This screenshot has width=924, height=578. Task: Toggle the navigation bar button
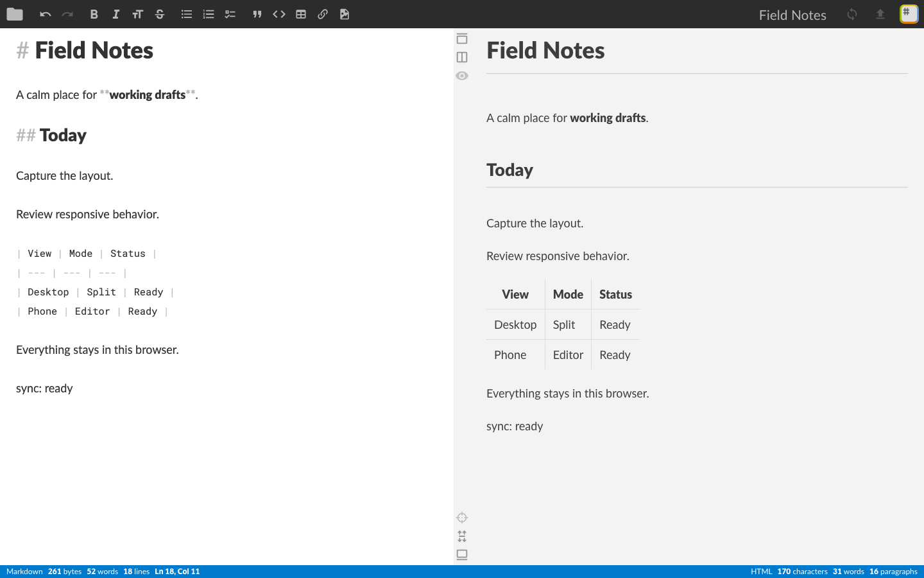[x=462, y=39]
